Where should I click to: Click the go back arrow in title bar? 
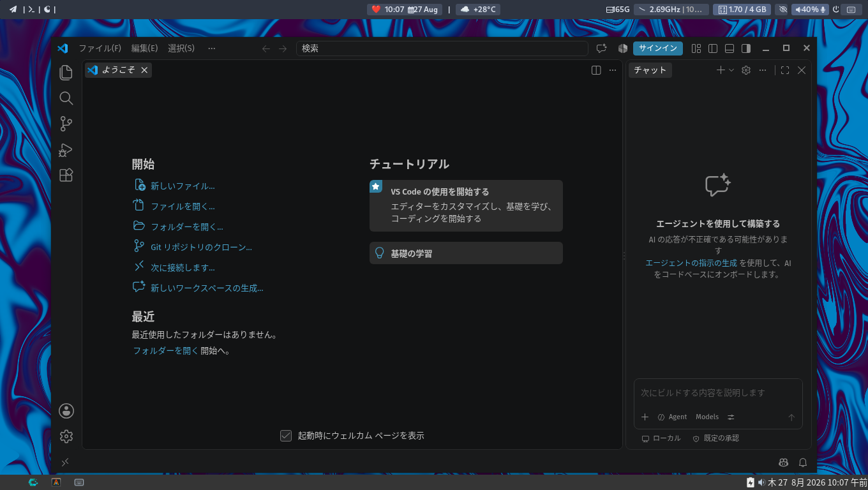coord(266,48)
